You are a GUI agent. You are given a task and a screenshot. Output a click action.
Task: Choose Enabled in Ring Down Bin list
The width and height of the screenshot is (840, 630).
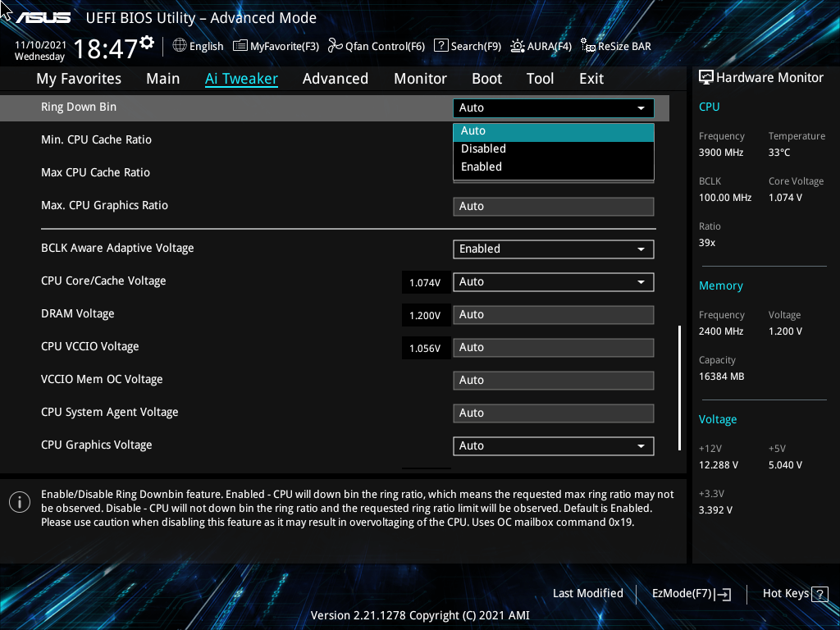554,167
